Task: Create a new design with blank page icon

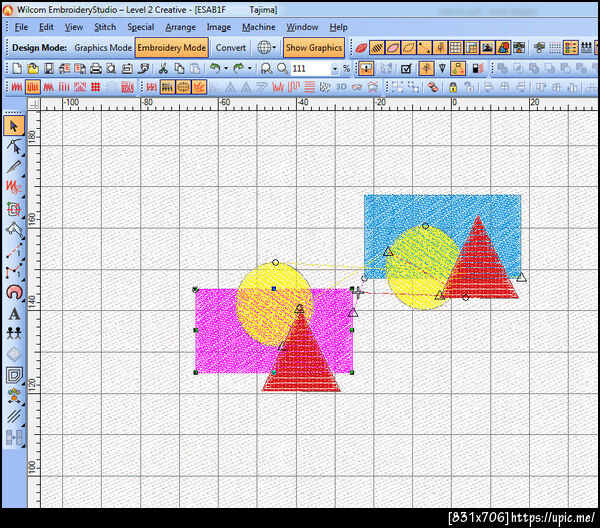Action: coord(17,69)
